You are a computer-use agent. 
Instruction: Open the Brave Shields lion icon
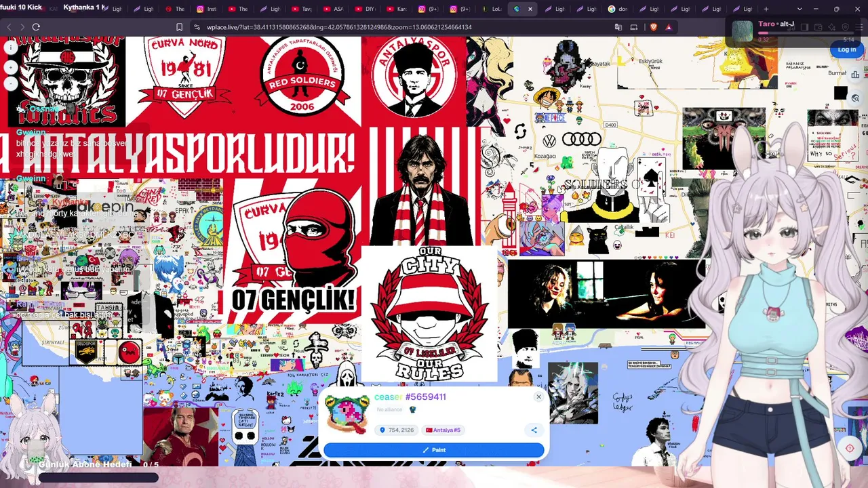pyautogui.click(x=653, y=27)
